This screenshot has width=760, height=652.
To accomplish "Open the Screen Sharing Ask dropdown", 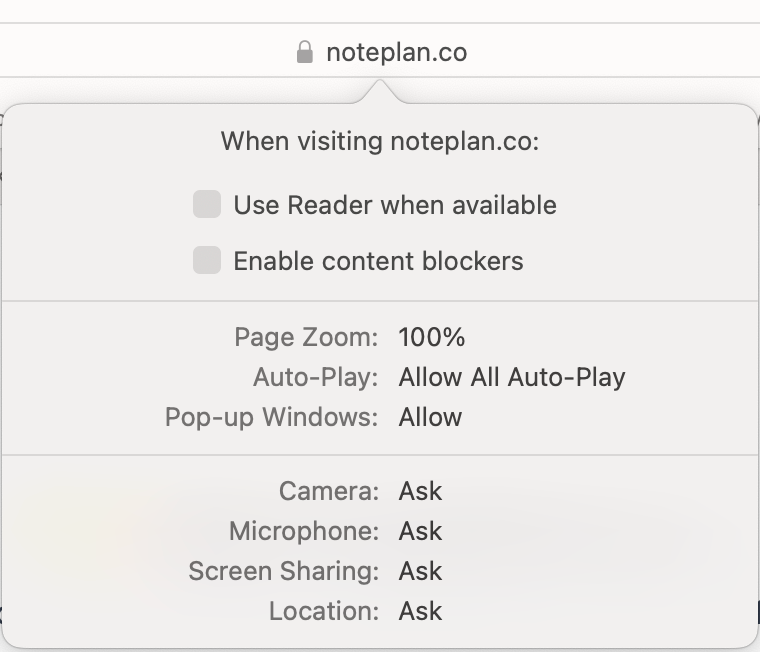I will 420,571.
